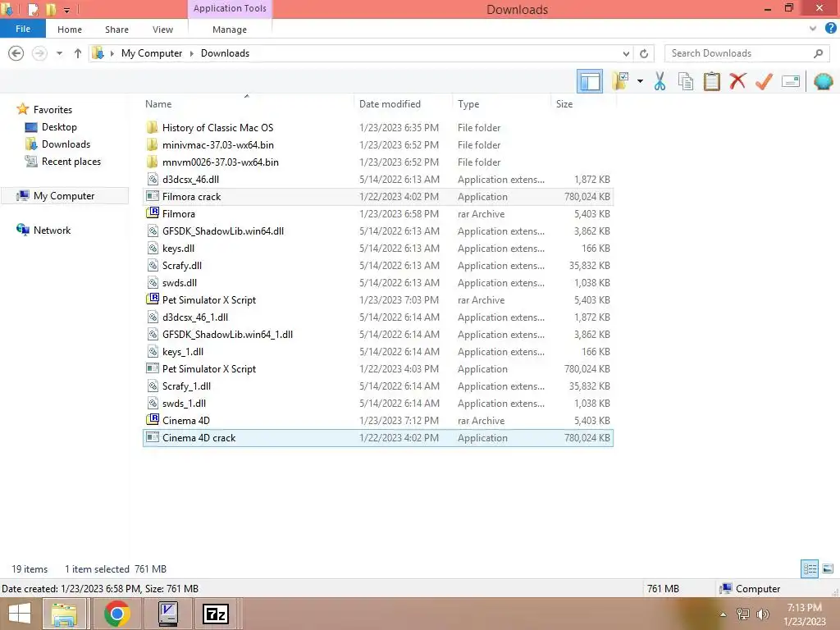Expand the breadcrumb arrow after My Computer
Viewport: 840px width, 630px height.
pos(192,53)
